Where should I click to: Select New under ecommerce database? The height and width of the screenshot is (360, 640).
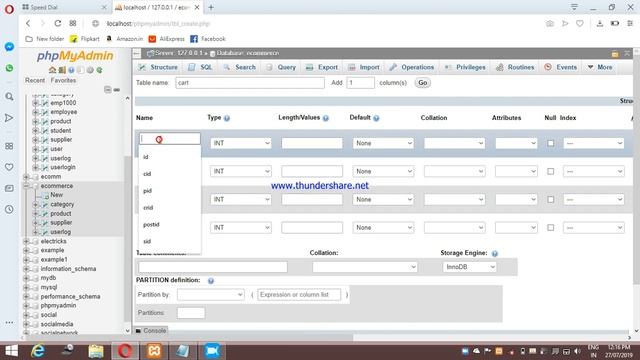[x=56, y=195]
